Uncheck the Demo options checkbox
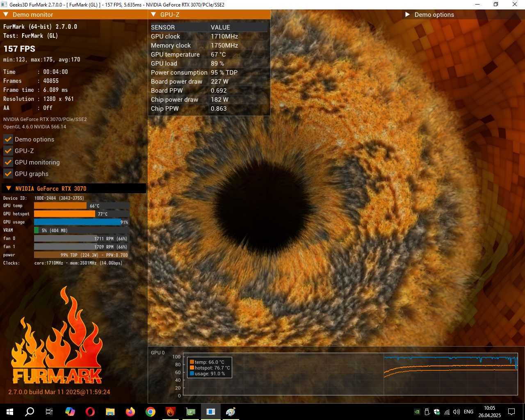 [x=8, y=139]
